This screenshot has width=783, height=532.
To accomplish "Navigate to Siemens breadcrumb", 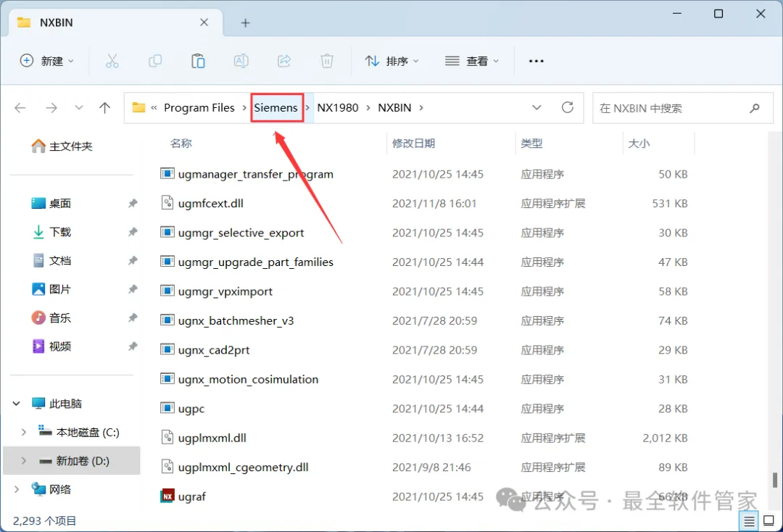I will click(x=275, y=108).
